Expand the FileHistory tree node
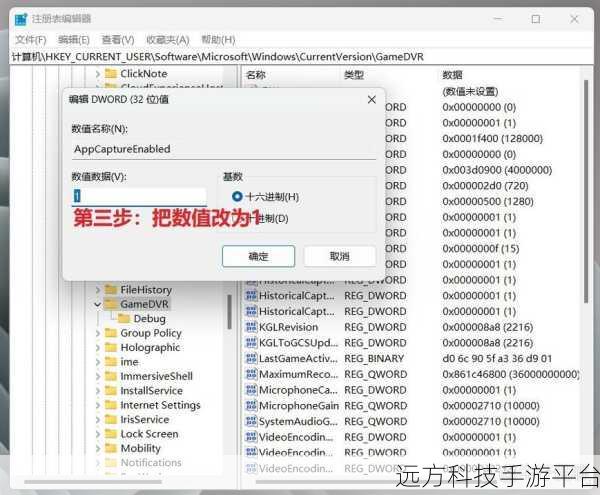Image resolution: width=600 pixels, height=495 pixels. 98,290
